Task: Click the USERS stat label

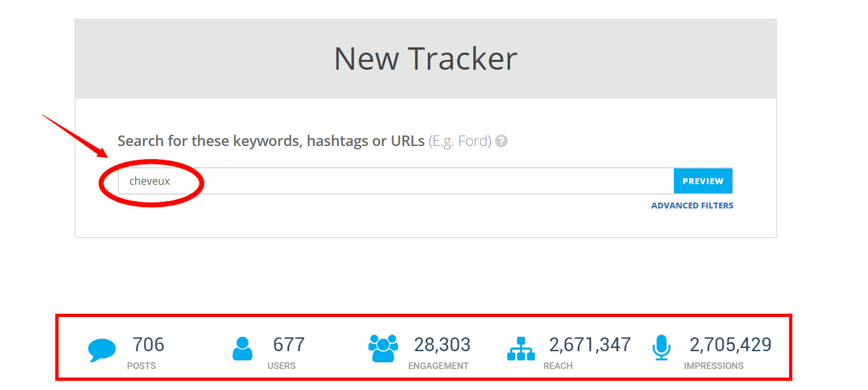Action: click(x=282, y=366)
